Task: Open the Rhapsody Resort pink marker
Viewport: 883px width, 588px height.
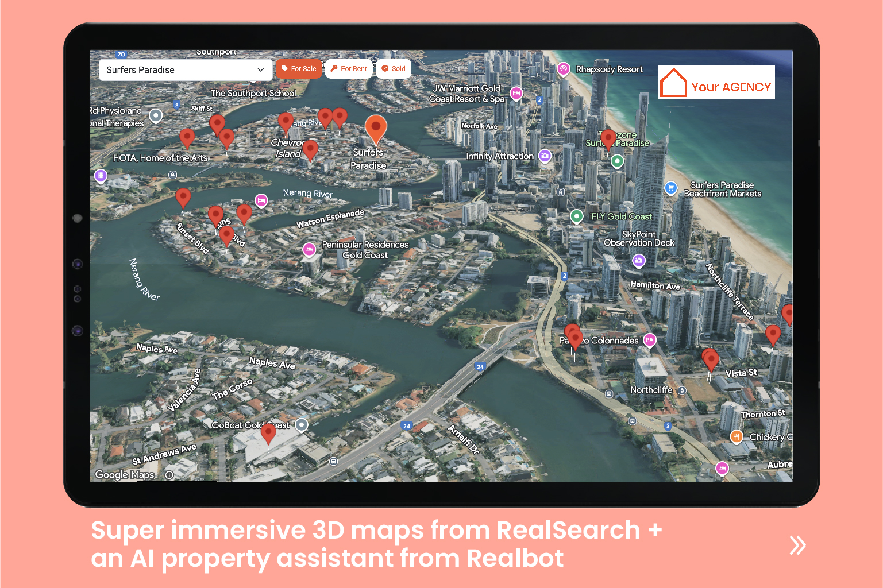Action: (564, 69)
